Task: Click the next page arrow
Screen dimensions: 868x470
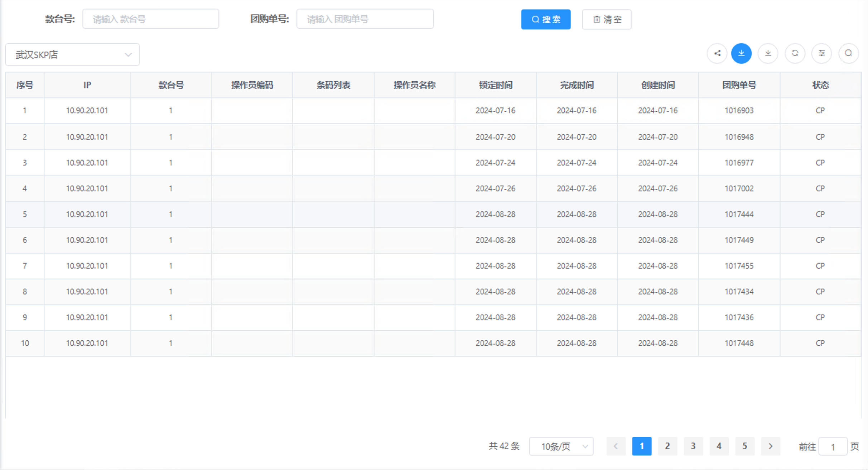Action: point(771,446)
